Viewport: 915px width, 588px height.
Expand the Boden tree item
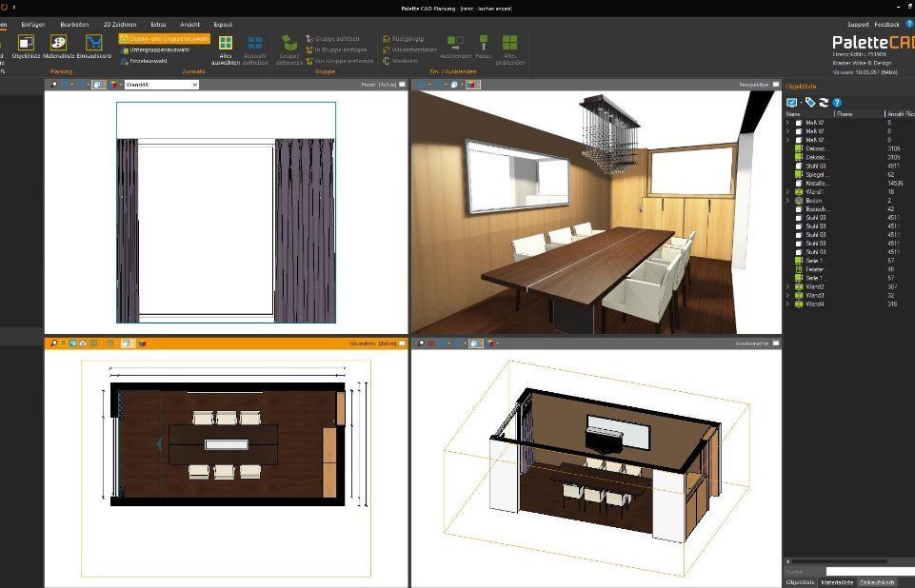tap(788, 201)
